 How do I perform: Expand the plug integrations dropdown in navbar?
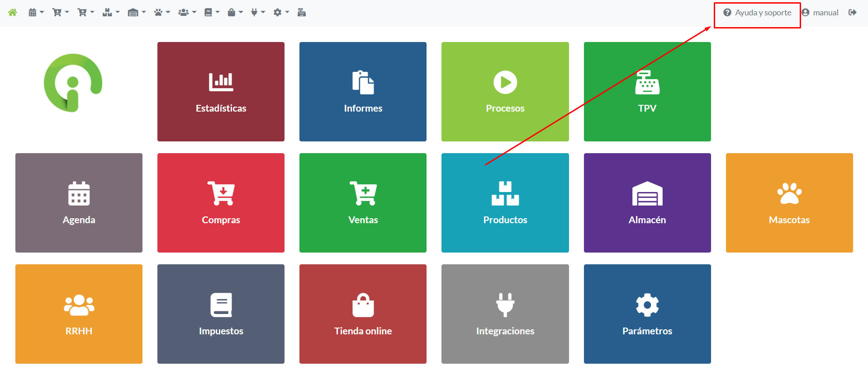258,13
